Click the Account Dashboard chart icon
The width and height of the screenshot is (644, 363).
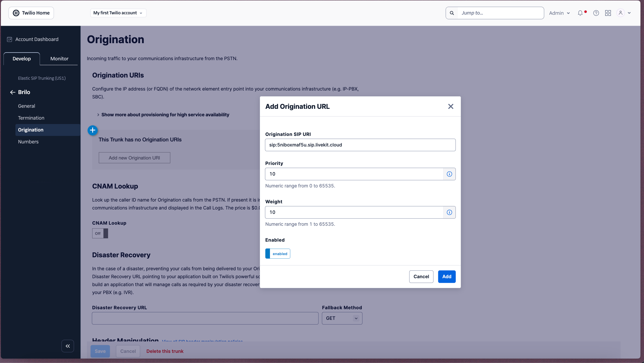tap(9, 39)
